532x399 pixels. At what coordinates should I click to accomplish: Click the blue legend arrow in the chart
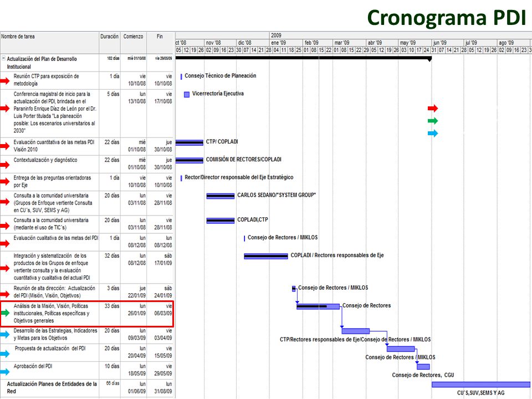point(433,134)
